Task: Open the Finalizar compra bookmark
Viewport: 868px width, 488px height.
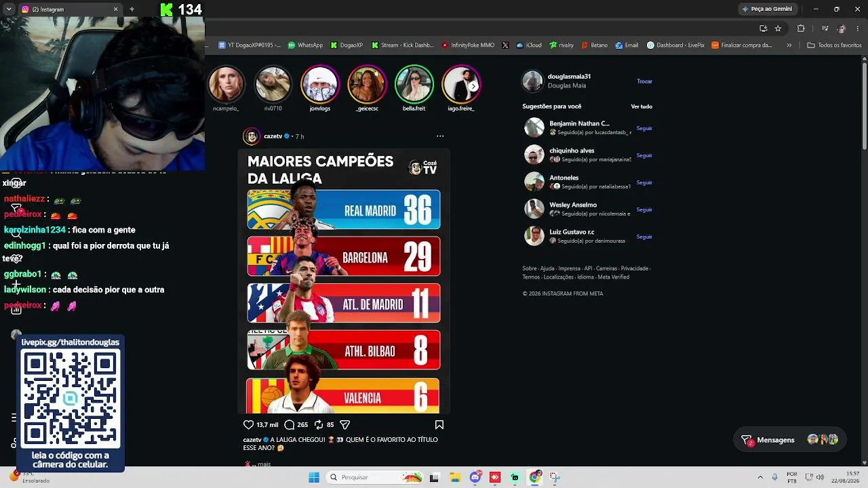Action: tap(742, 45)
